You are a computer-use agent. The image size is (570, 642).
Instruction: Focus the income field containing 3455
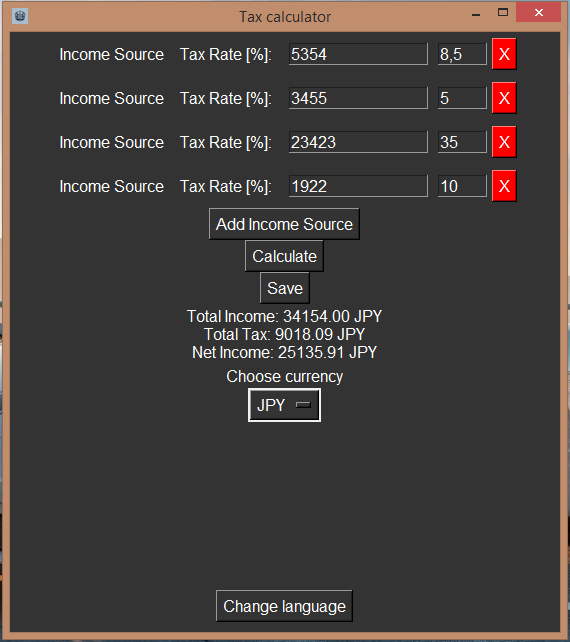click(358, 98)
